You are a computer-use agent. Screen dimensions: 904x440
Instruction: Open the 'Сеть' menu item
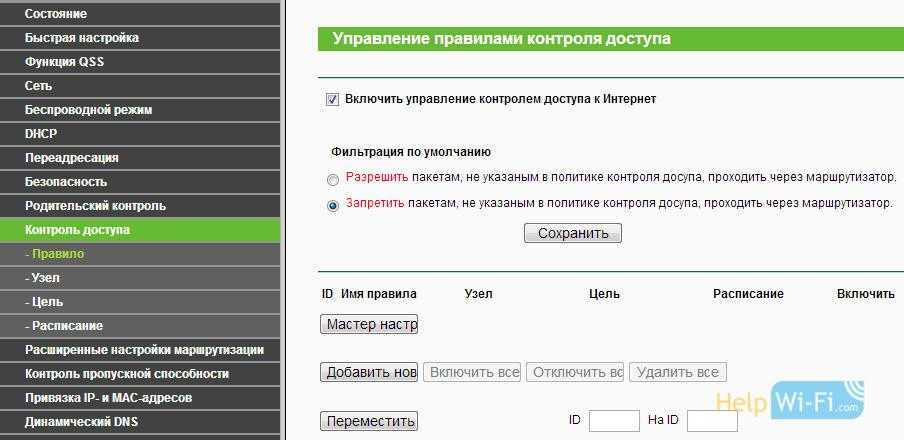[39, 86]
